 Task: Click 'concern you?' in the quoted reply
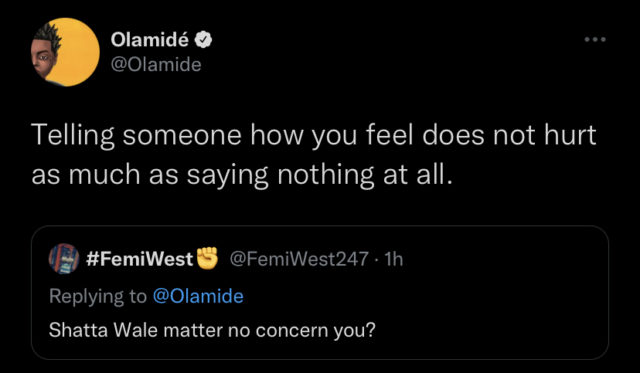tap(316, 330)
